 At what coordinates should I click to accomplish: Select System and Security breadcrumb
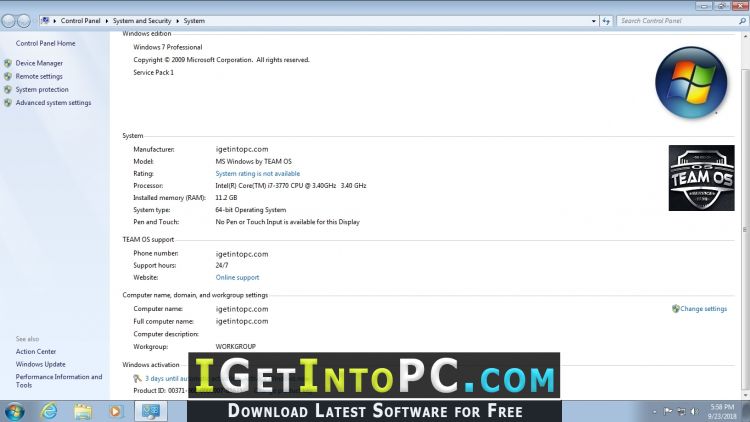[x=142, y=21]
